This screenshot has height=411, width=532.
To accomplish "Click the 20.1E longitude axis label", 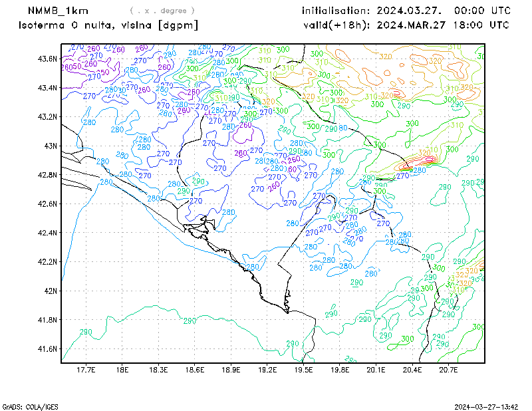I will pos(376,370).
